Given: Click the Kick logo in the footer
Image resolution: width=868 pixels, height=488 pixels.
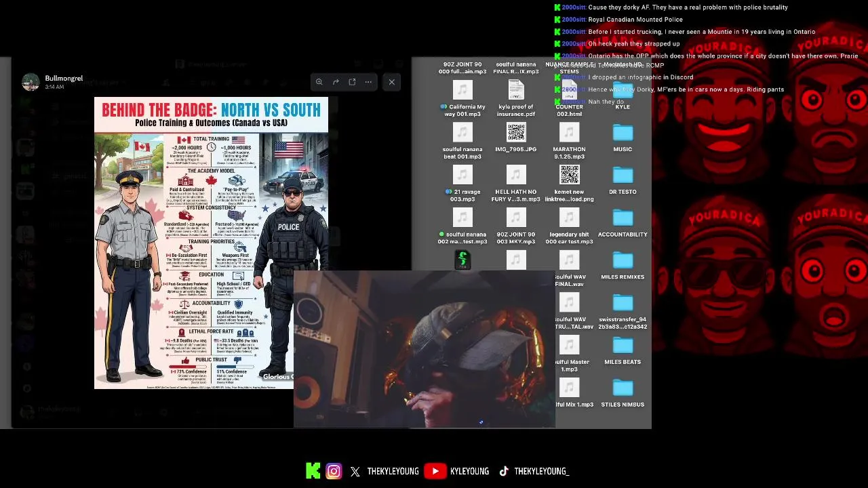Looking at the screenshot, I should (x=313, y=471).
